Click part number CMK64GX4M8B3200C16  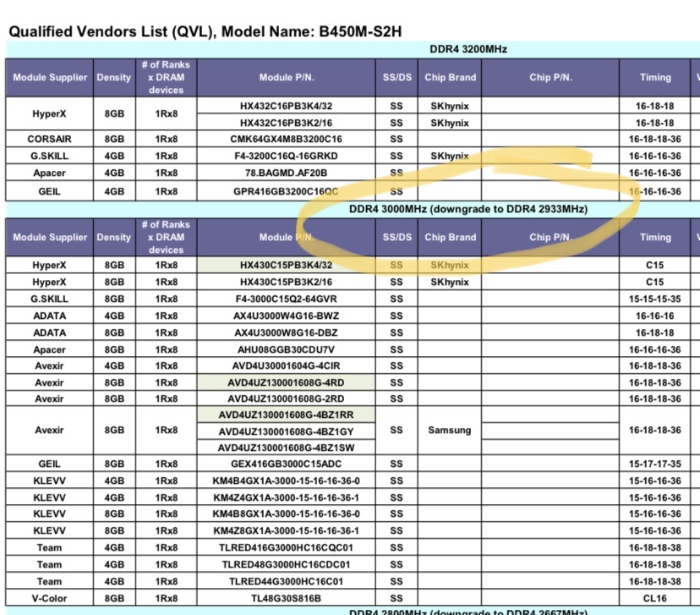click(286, 139)
